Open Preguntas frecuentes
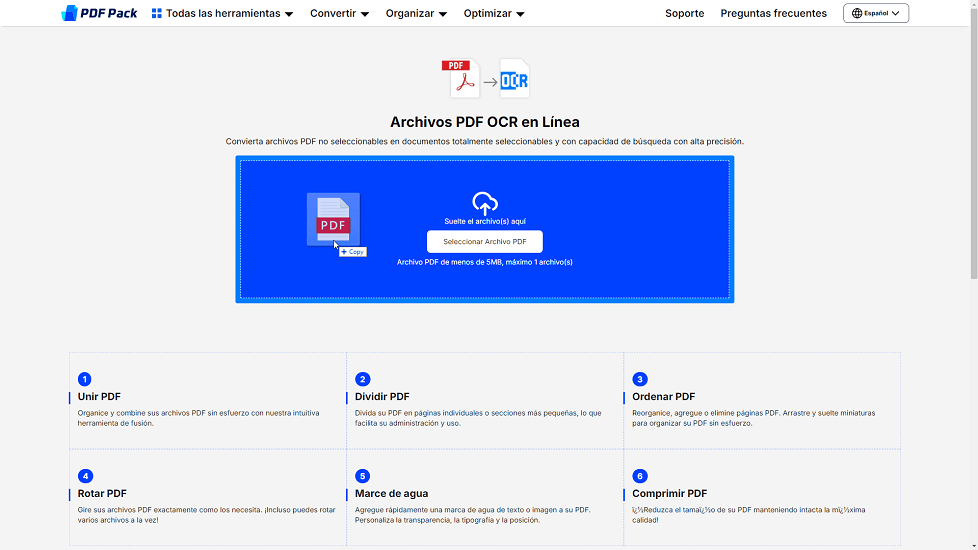This screenshot has height=550, width=978. 773,14
